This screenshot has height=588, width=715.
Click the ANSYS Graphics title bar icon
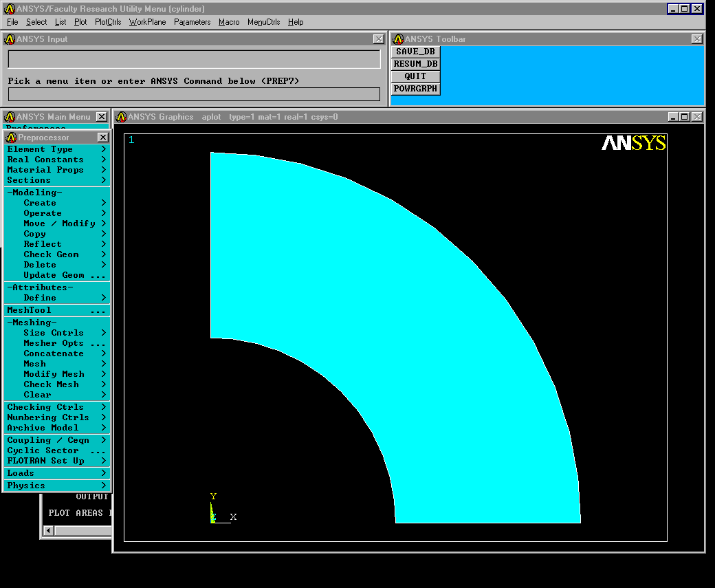(121, 117)
